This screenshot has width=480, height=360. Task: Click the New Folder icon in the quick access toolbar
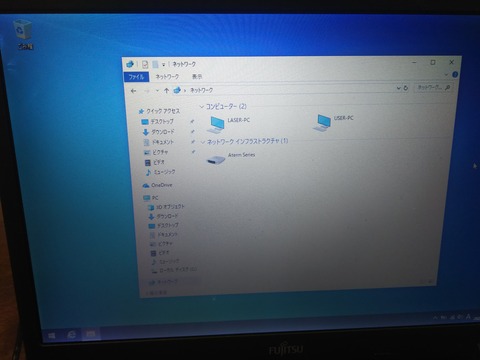tap(155, 64)
